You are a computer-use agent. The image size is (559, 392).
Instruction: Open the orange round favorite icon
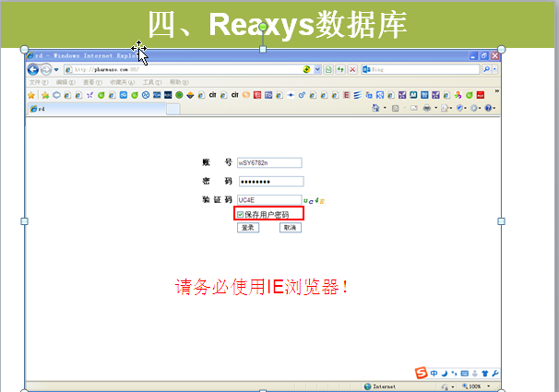coord(246,95)
